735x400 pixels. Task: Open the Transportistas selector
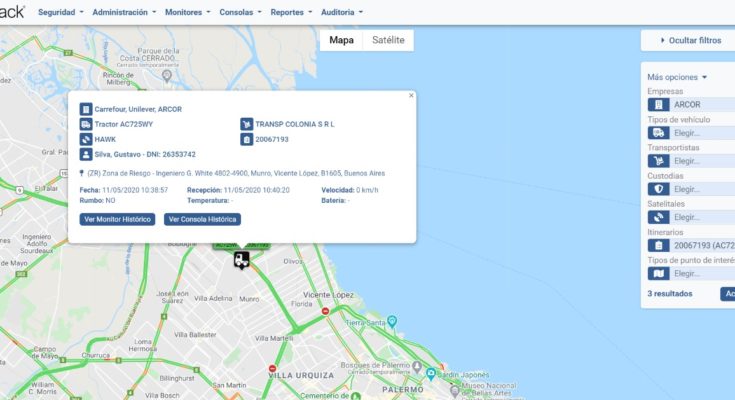click(704, 161)
